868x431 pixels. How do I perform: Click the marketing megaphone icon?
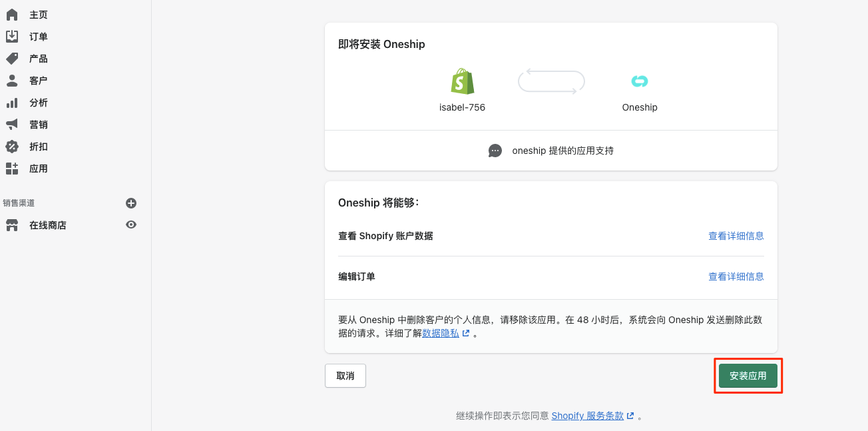[x=12, y=125]
